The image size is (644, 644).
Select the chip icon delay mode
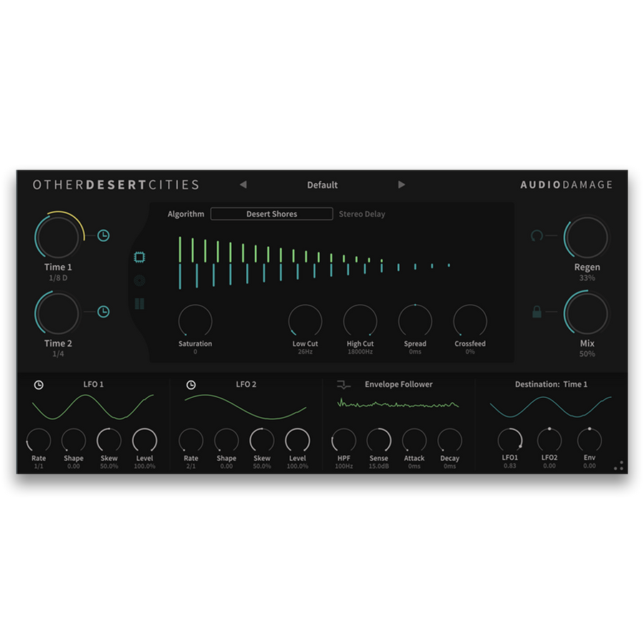click(140, 255)
